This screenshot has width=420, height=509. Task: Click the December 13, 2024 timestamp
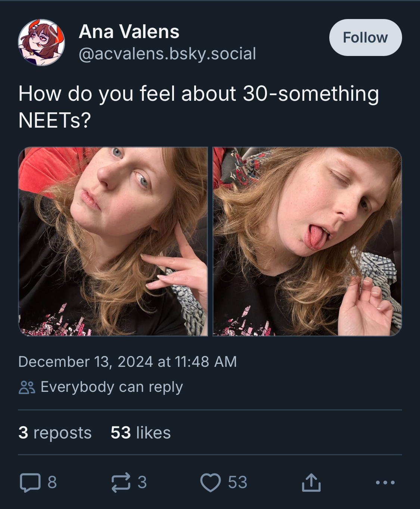click(127, 362)
